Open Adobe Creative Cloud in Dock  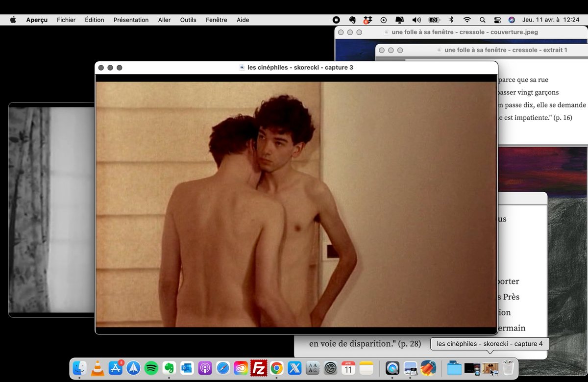click(241, 368)
